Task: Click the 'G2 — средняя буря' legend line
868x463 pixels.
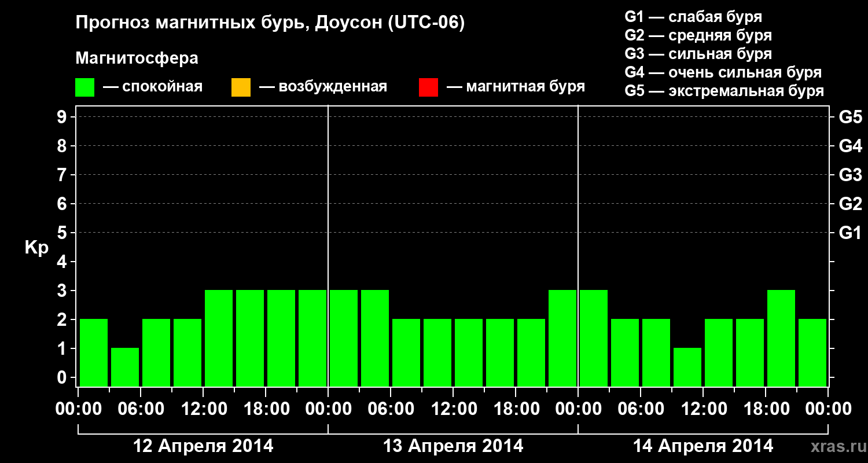Action: pos(698,35)
